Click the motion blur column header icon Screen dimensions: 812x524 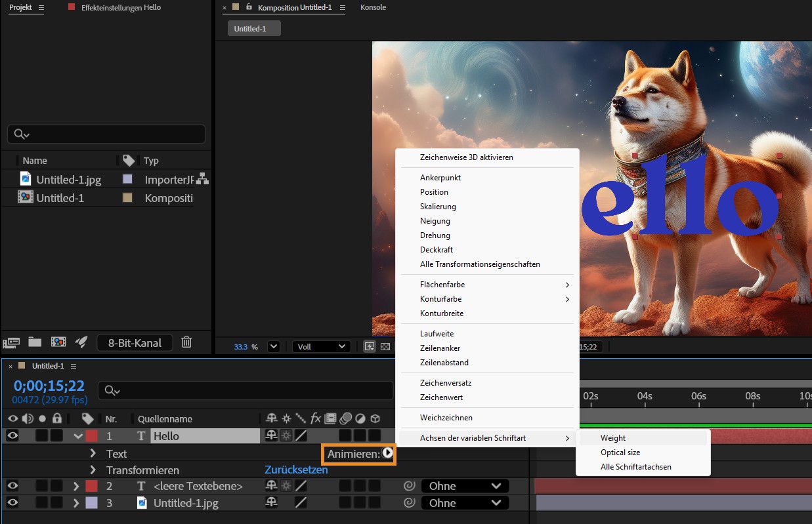coord(345,418)
